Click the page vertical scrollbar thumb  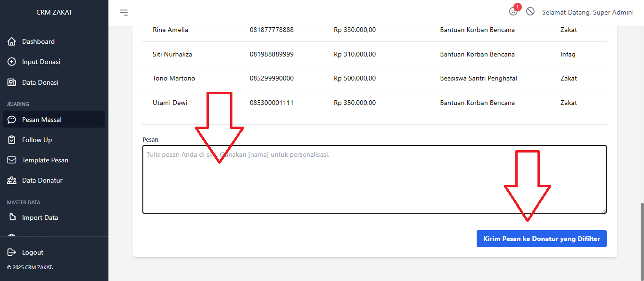pos(641,240)
